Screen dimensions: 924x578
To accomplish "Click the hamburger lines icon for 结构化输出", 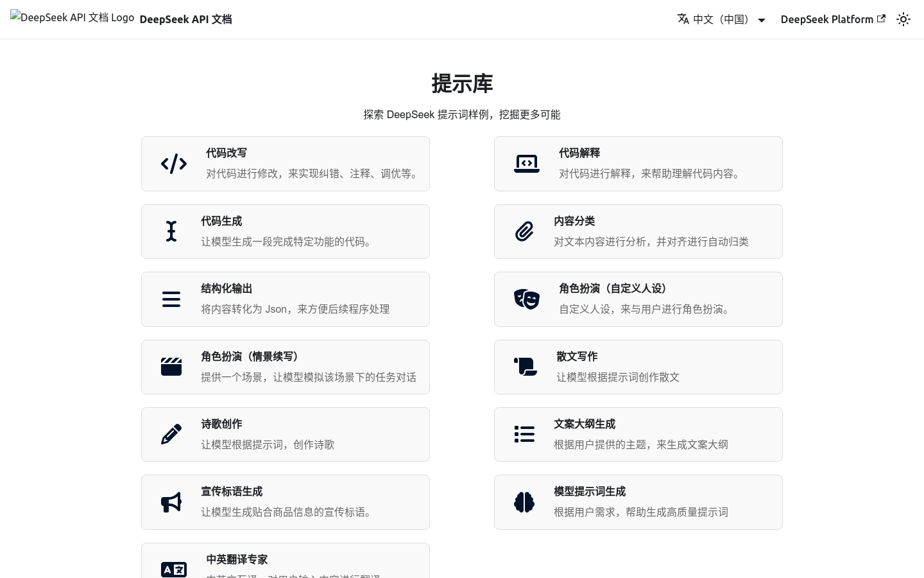I will point(171,299).
